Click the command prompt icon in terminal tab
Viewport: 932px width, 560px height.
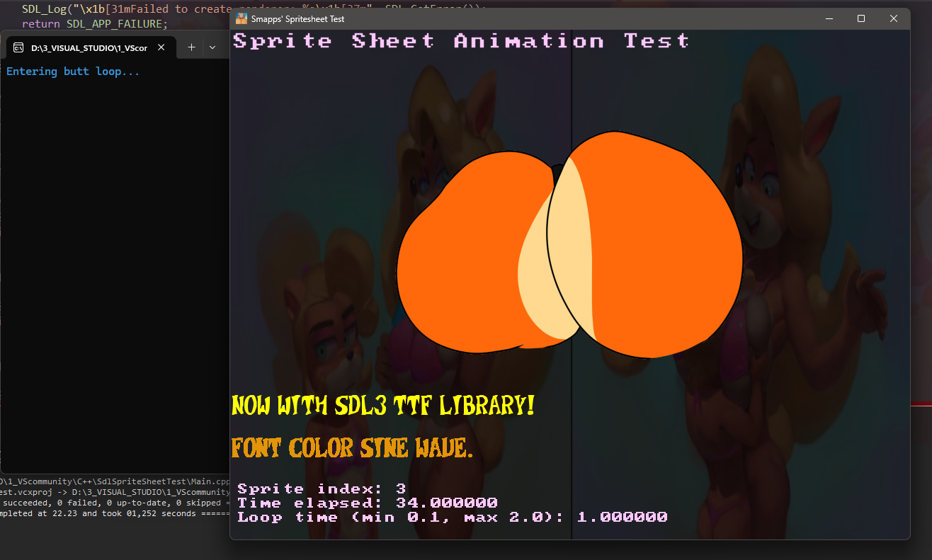[x=17, y=47]
